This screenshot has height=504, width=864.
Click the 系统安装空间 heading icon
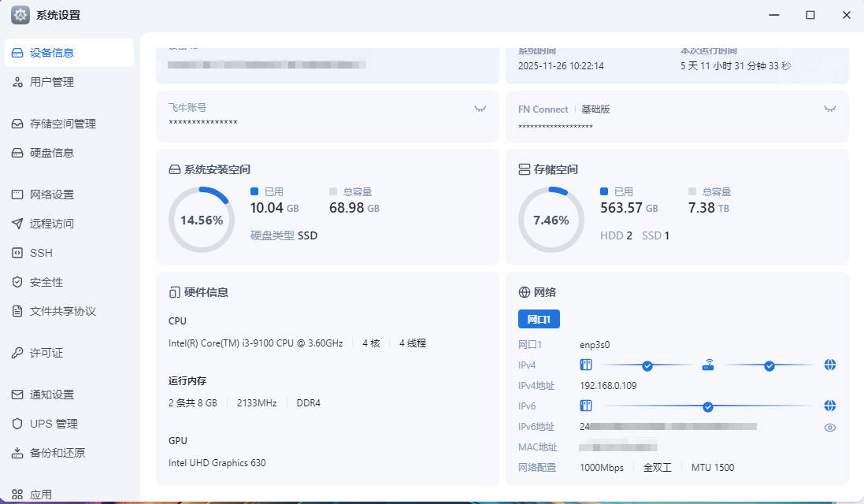pyautogui.click(x=174, y=169)
